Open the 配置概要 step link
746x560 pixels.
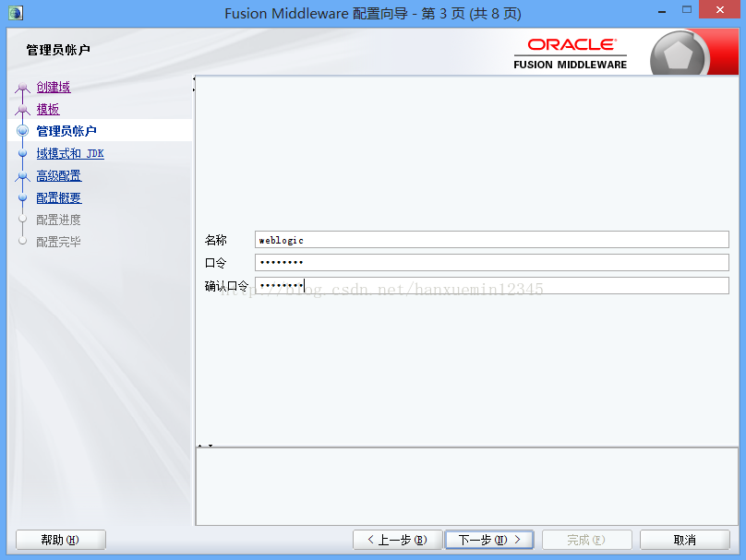coord(59,197)
